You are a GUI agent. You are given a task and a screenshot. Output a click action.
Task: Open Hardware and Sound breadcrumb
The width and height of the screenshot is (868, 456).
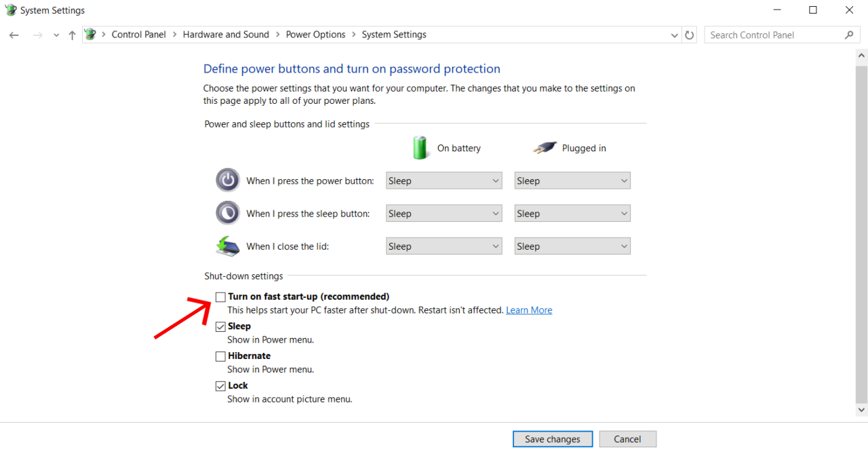click(226, 35)
